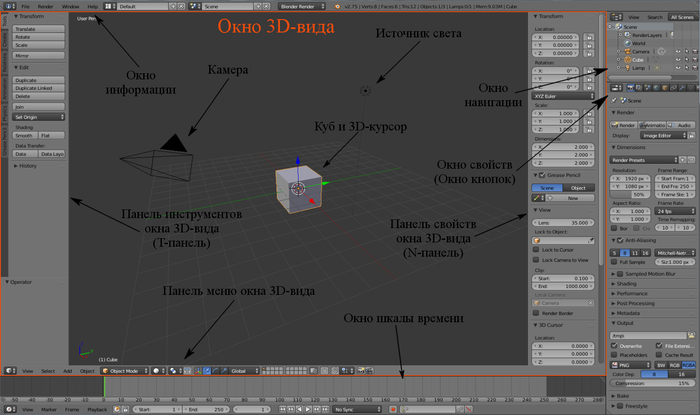This screenshot has width=700, height=415.
Task: Toggle the Lamp visibility eye in outliner
Action: [678, 68]
